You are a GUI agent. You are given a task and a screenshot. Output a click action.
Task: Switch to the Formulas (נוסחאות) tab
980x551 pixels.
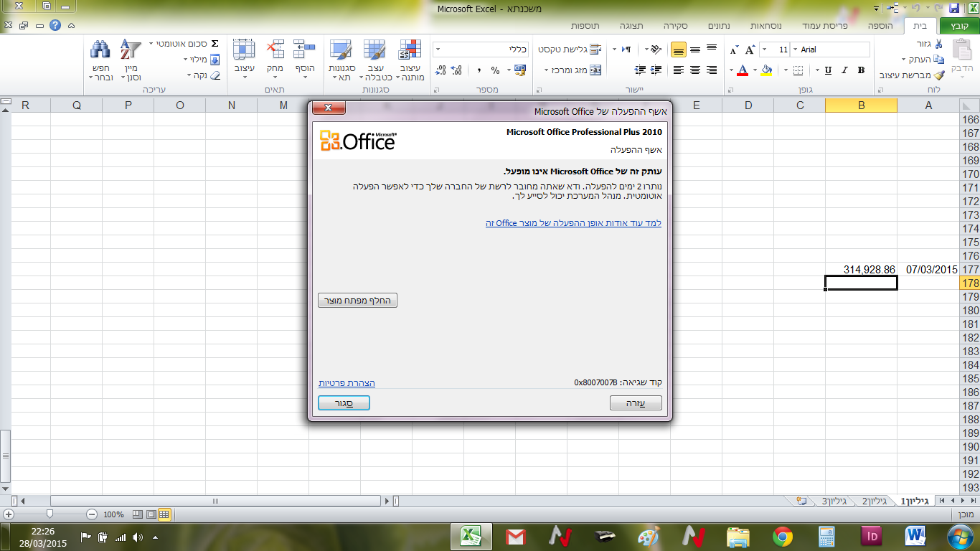click(766, 25)
